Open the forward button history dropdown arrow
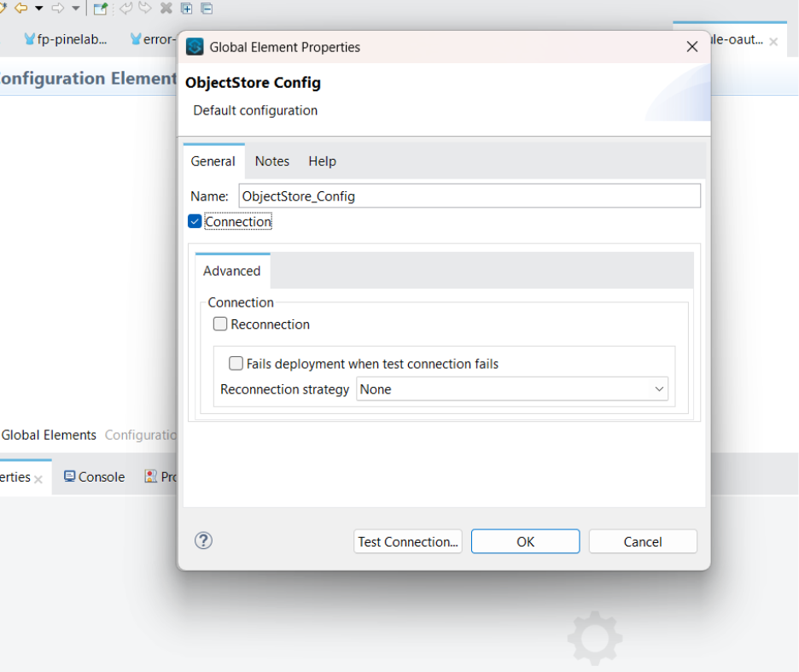Image resolution: width=799 pixels, height=672 pixels. (x=74, y=9)
